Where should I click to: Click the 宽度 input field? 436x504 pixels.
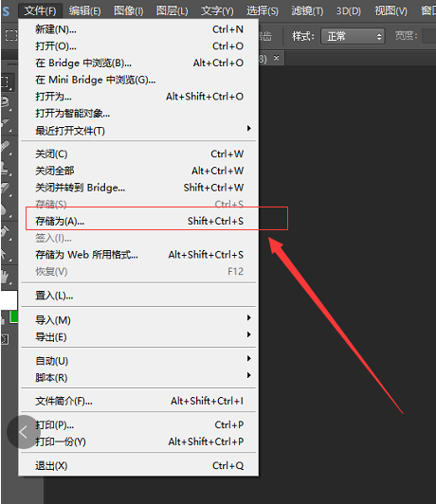pos(429,36)
